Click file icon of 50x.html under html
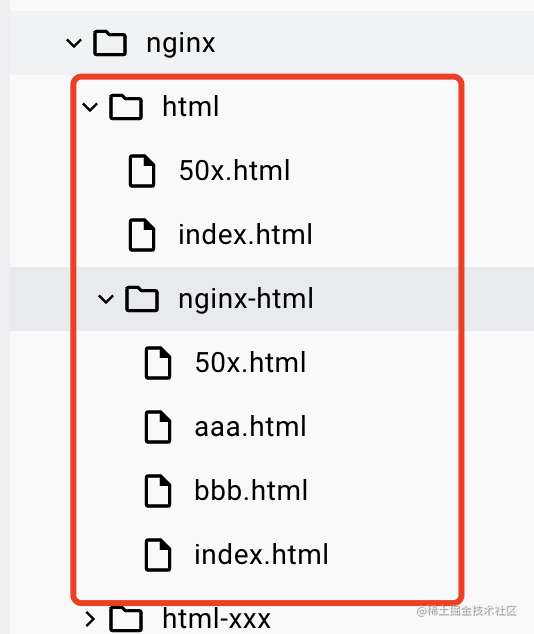The image size is (534, 634). (x=141, y=171)
